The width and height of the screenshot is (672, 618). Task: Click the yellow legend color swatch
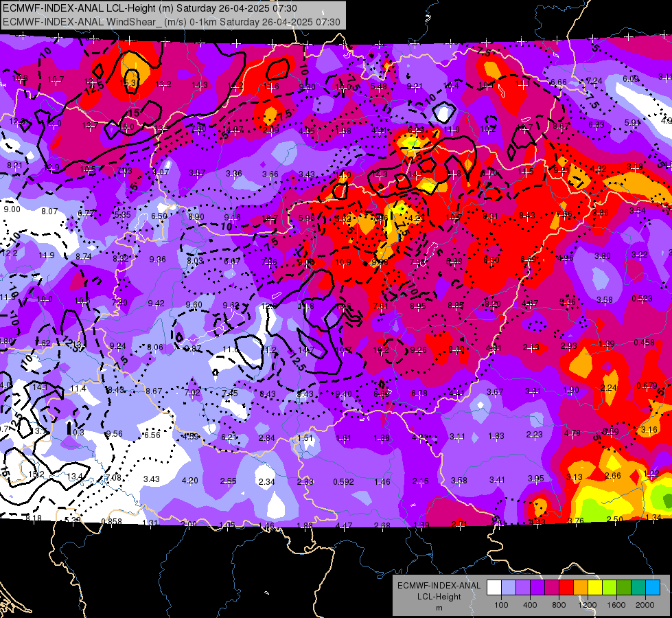click(595, 588)
